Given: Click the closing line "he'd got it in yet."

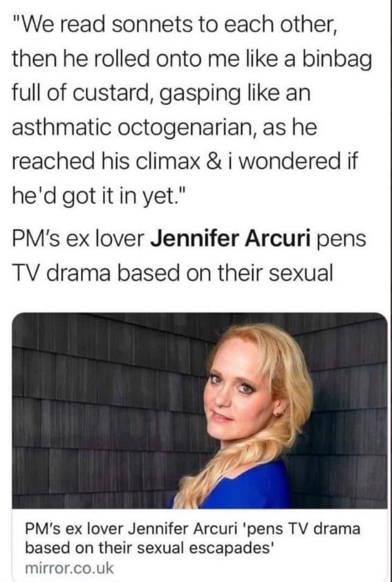Looking at the screenshot, I should 96,195.
